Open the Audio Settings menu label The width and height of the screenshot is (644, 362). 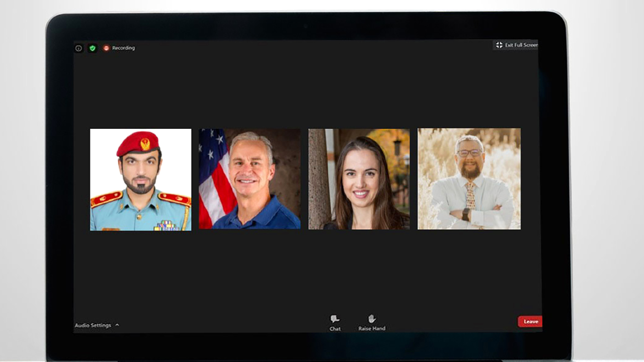(x=93, y=325)
